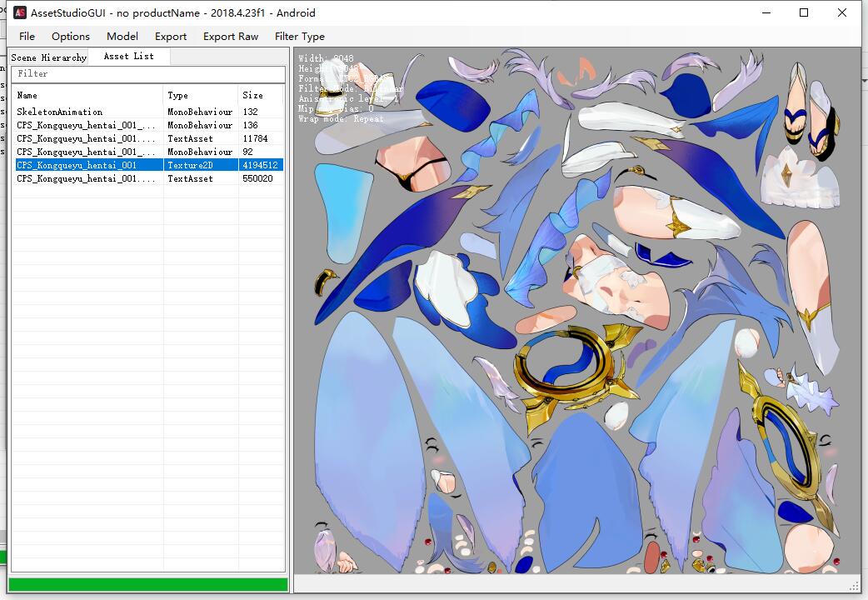Click the AssetStudio app icon in title bar
Viewport: 868px width, 600px height.
coord(20,12)
